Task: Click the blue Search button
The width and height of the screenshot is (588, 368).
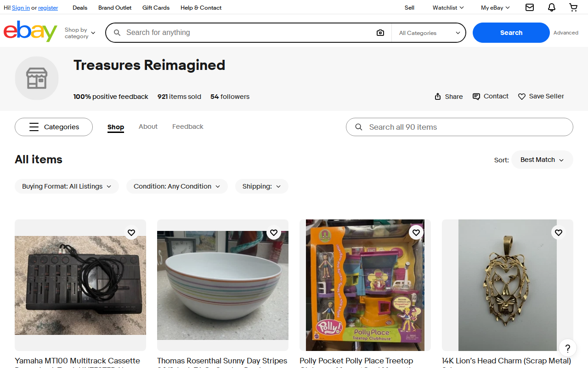Action: (511, 33)
